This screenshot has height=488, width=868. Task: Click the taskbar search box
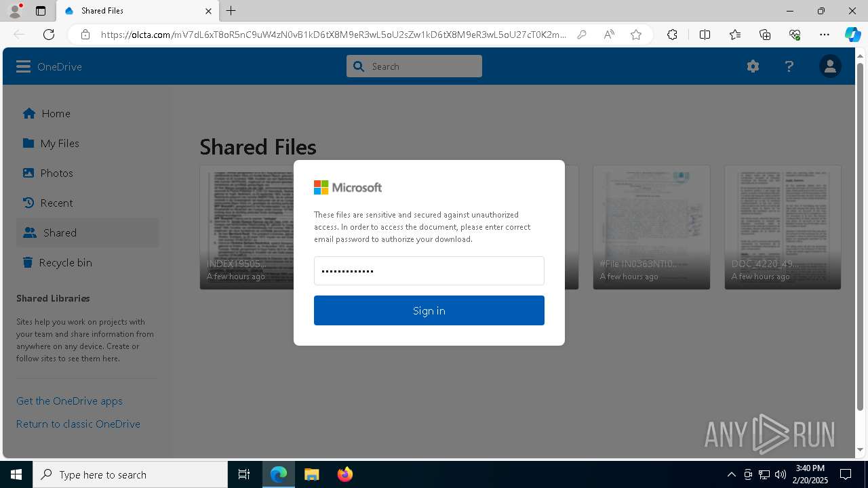[x=130, y=474]
